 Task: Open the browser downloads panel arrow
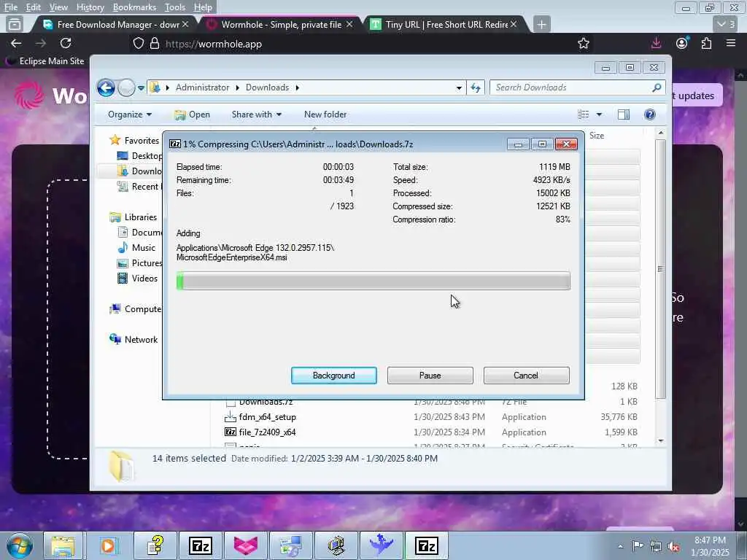coord(656,43)
